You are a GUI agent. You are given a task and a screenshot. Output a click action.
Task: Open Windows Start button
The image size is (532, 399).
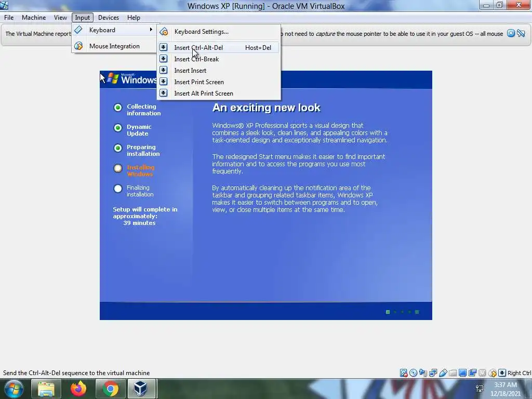(x=14, y=389)
